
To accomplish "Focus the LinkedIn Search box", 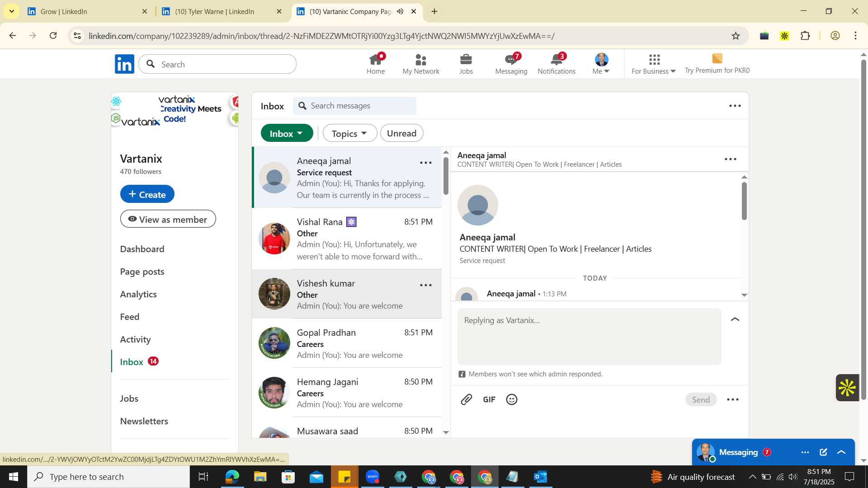I will 217,64.
